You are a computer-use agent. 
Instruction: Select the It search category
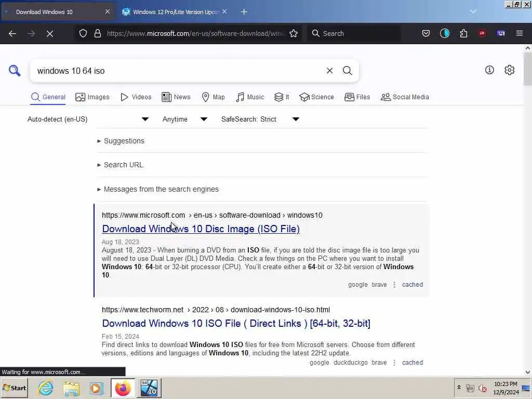(282, 97)
